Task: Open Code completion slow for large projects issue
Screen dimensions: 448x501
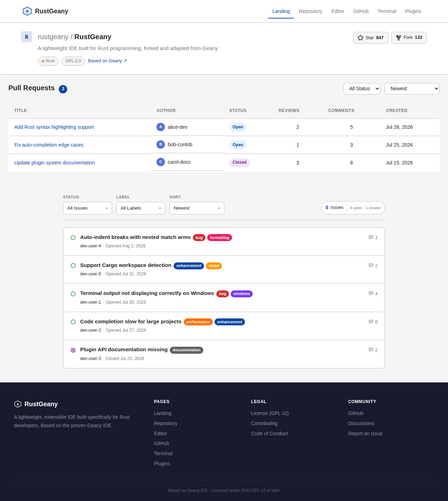Action: click(131, 322)
